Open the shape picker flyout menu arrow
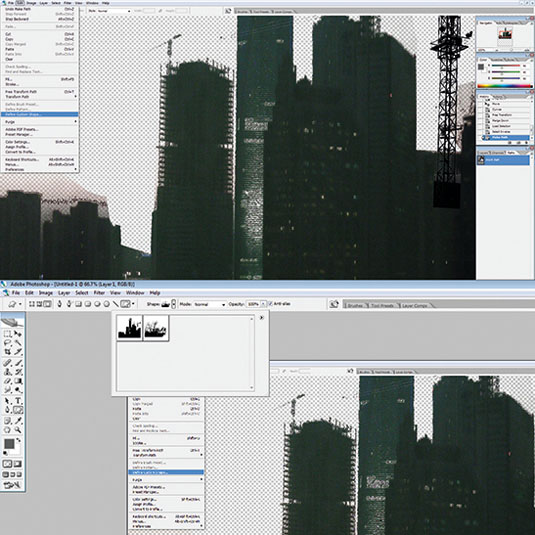Viewport: 535px width, 535px height. pyautogui.click(x=262, y=318)
